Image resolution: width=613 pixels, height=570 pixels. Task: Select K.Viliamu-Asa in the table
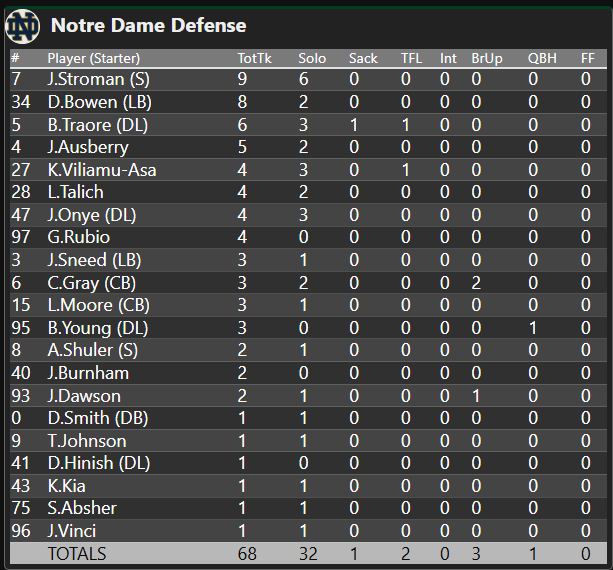[102, 169]
